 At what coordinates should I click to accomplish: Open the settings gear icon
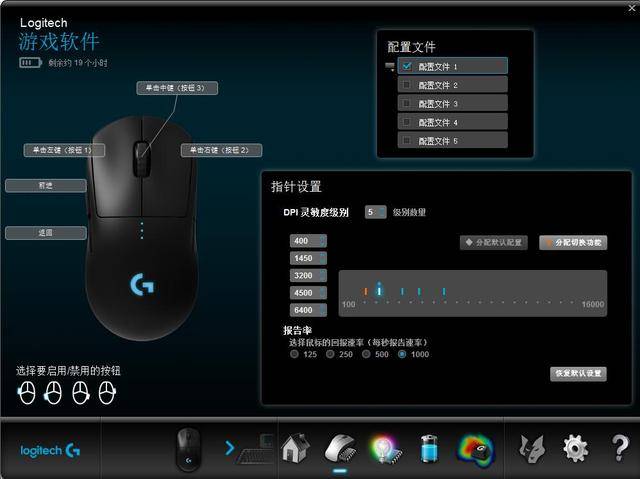(576, 448)
